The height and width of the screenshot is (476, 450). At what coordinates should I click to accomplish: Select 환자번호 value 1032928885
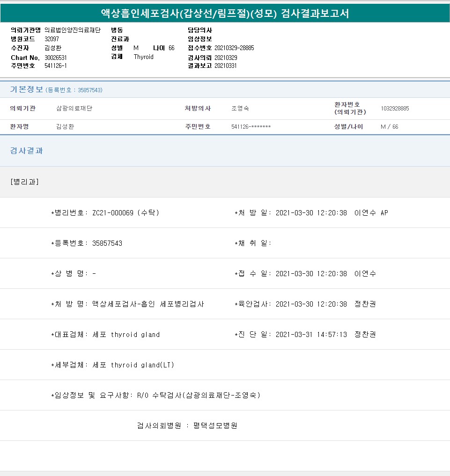[x=395, y=108]
